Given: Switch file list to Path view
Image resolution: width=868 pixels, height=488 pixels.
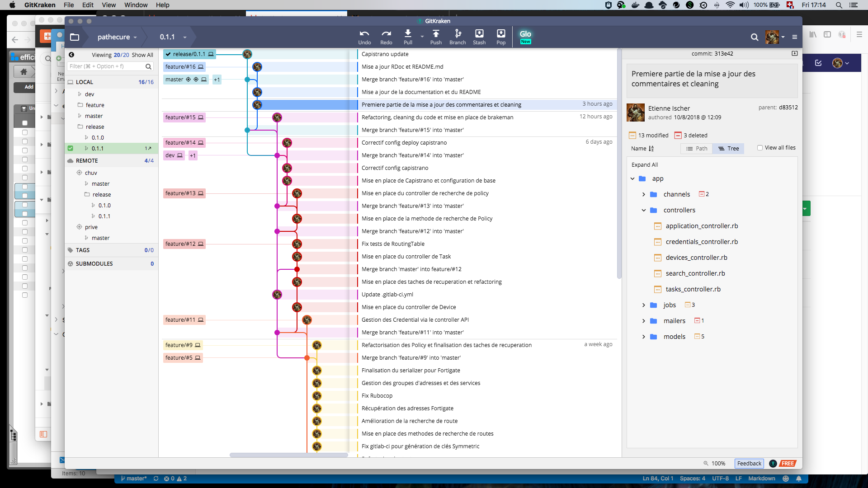Looking at the screenshot, I should 697,149.
